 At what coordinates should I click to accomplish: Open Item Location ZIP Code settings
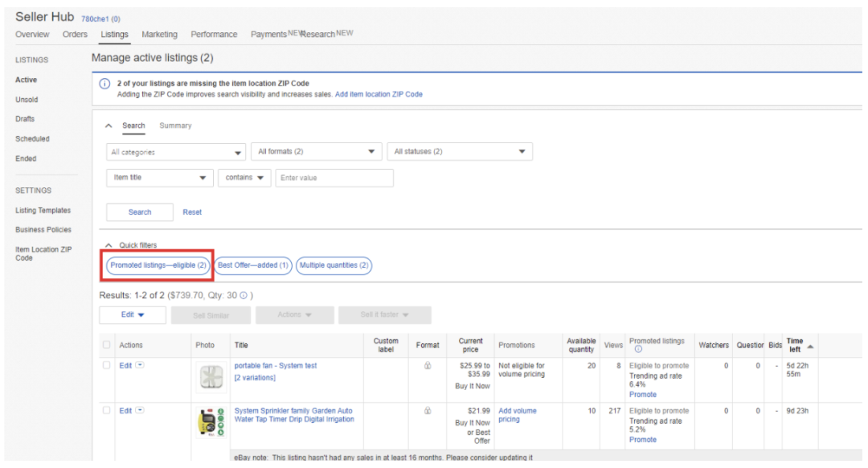(43, 253)
